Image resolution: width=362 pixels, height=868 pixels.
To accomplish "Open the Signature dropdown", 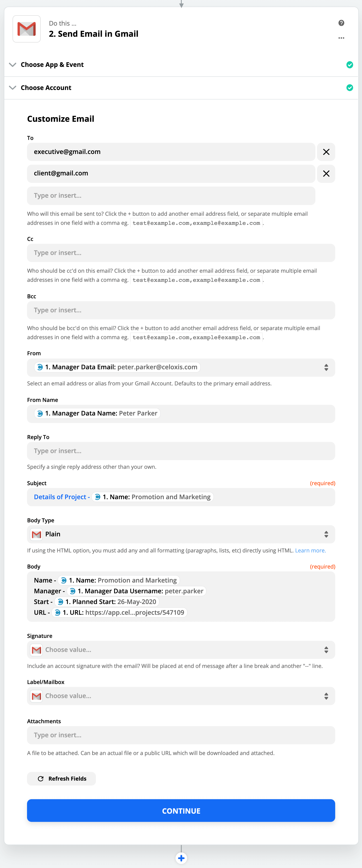I will click(x=326, y=650).
